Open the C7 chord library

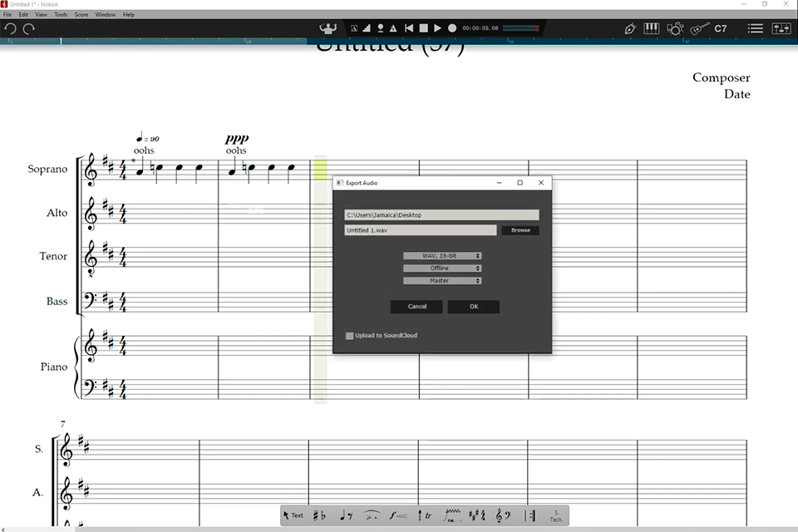720,28
